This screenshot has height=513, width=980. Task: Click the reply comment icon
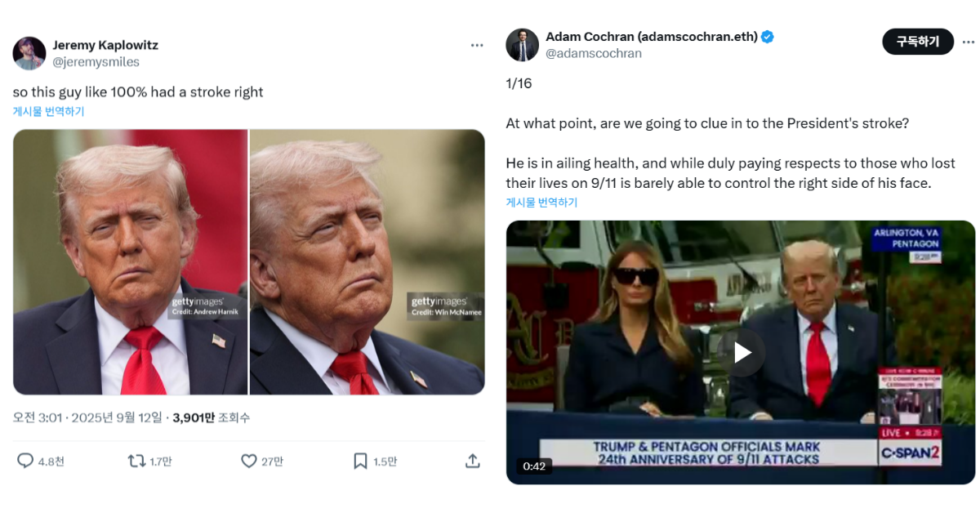(25, 462)
